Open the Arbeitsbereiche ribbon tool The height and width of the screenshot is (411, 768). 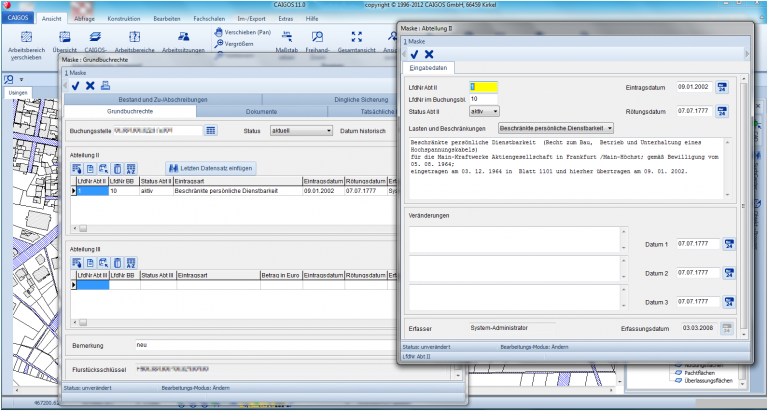[134, 42]
